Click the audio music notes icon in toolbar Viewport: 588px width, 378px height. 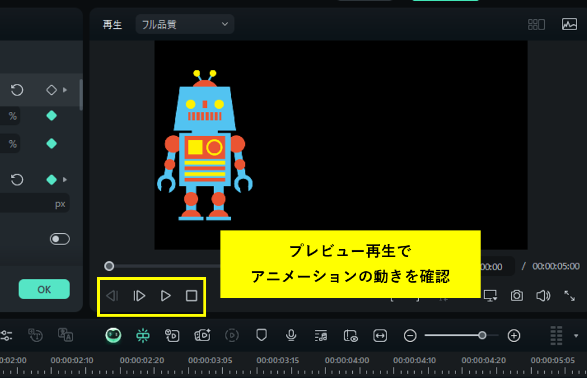point(321,335)
